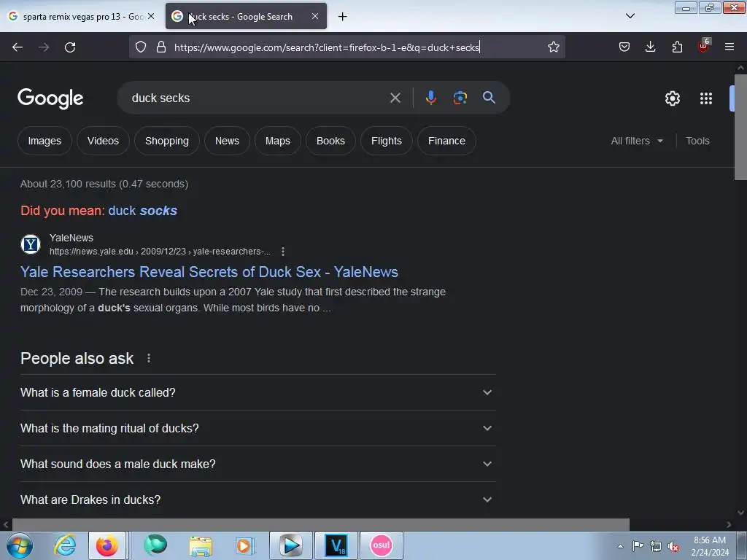Click the muted volume tray icon

tap(673, 546)
